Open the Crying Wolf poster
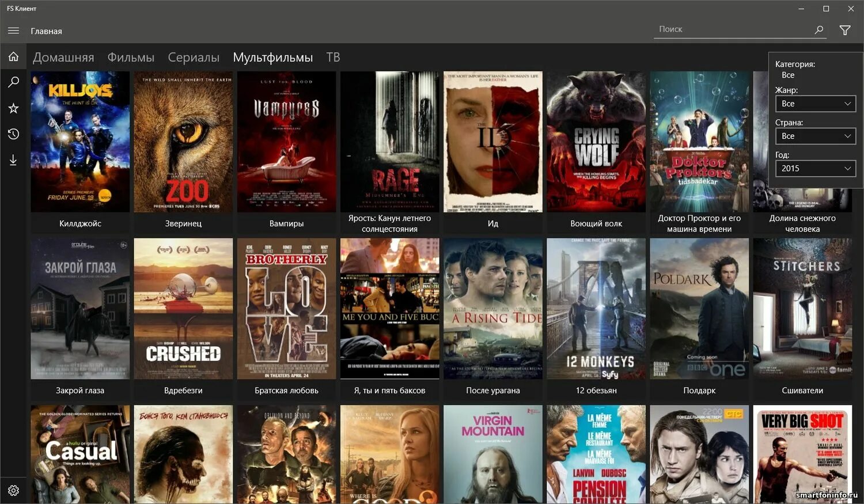Image resolution: width=864 pixels, height=504 pixels. tap(596, 142)
